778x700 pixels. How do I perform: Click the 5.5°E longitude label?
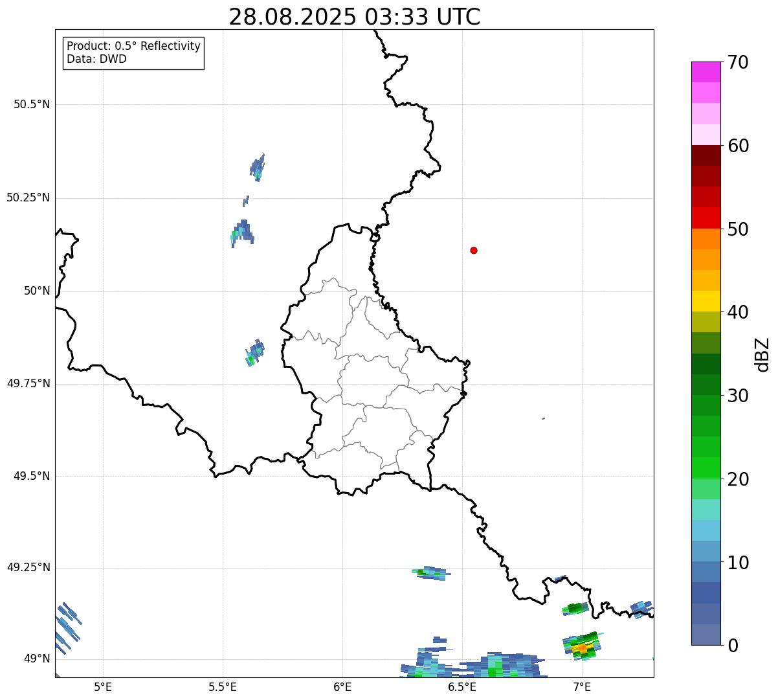223,686
